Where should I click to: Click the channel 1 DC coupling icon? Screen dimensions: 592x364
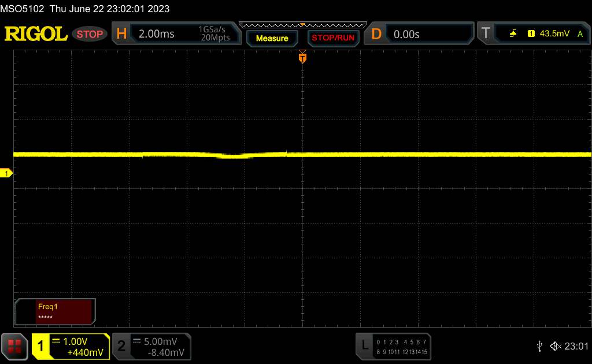pos(56,341)
